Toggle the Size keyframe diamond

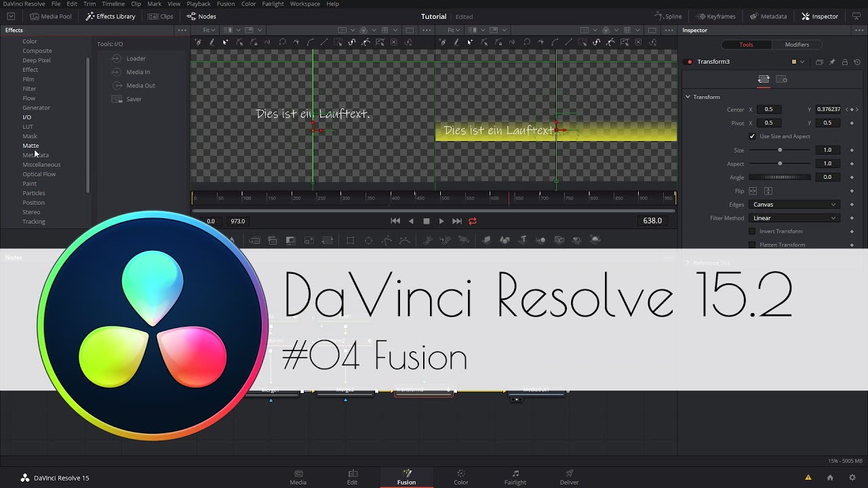pyautogui.click(x=852, y=150)
